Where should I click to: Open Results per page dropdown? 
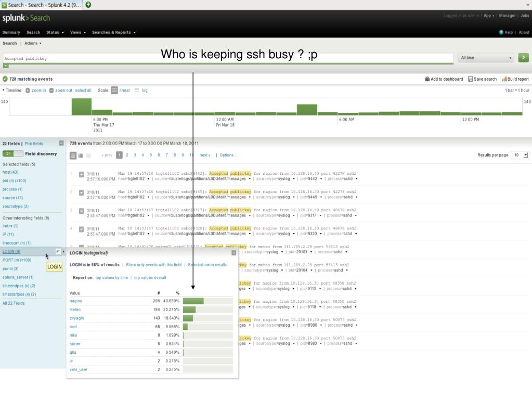click(520, 155)
